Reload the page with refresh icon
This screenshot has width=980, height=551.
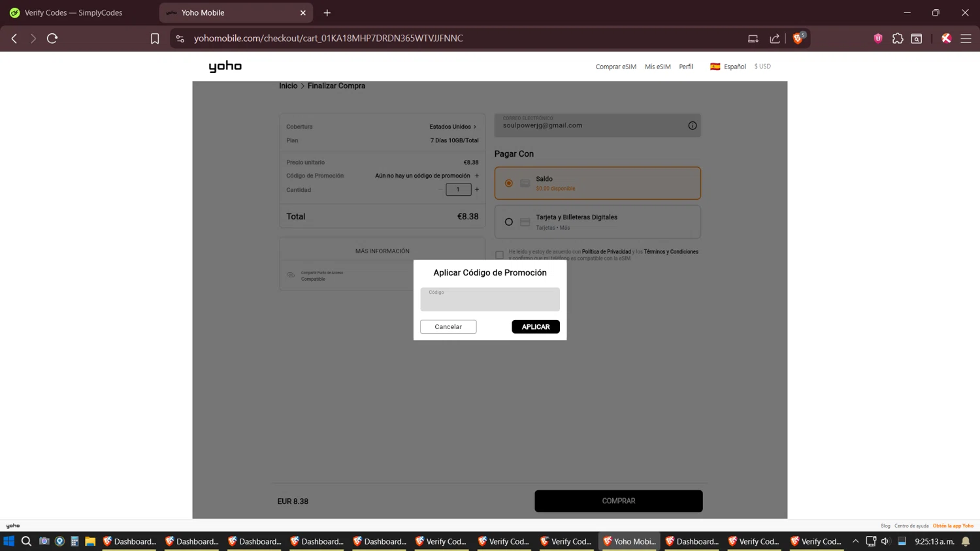click(52, 39)
